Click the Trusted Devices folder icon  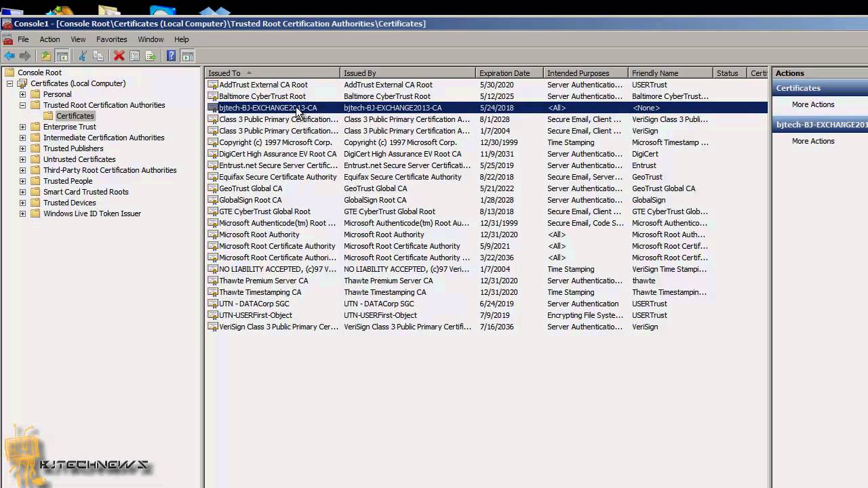click(35, 203)
